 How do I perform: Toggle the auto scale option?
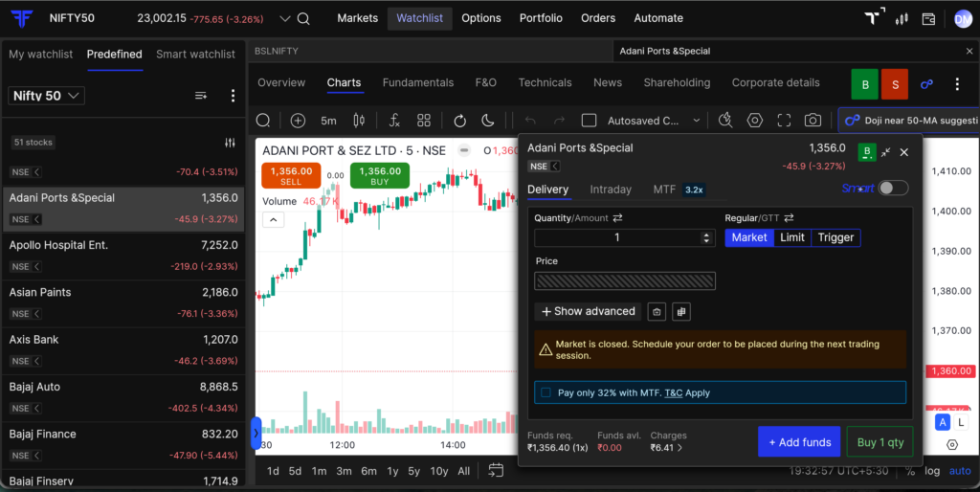coord(960,471)
